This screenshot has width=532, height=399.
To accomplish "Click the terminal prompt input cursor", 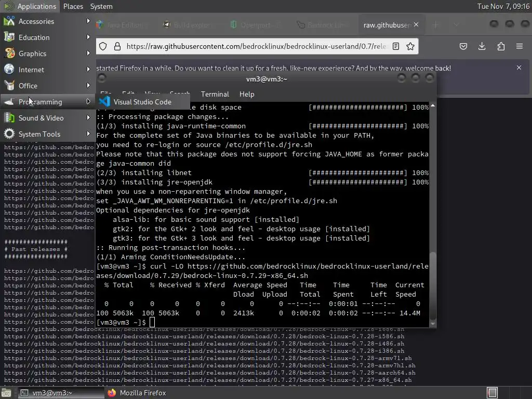I will pos(152,322).
